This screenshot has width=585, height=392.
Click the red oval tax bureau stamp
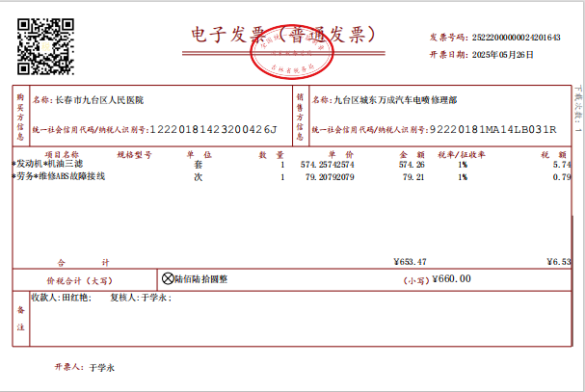(292, 52)
